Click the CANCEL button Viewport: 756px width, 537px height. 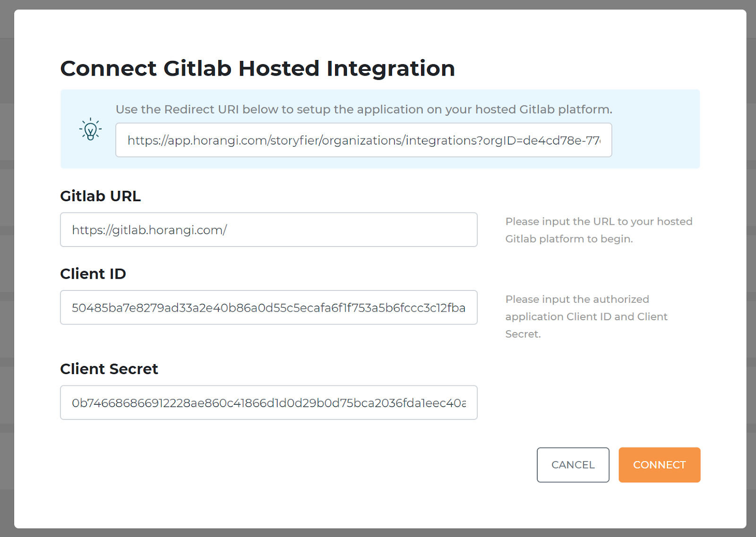click(573, 465)
